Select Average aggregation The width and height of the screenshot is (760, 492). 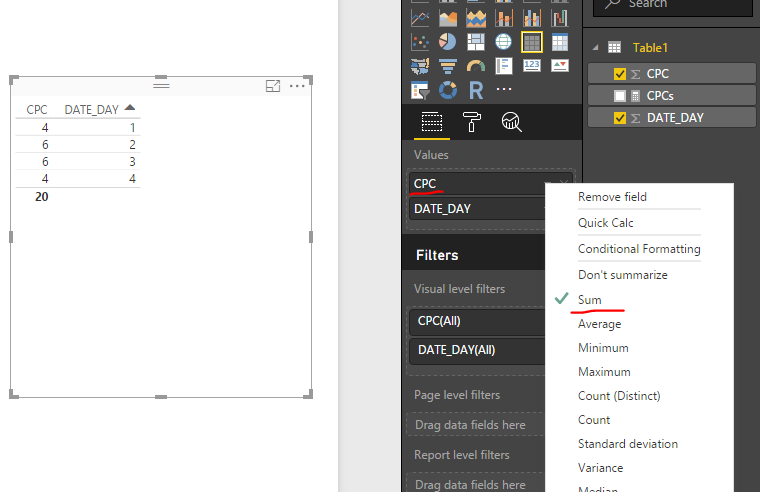(x=599, y=324)
